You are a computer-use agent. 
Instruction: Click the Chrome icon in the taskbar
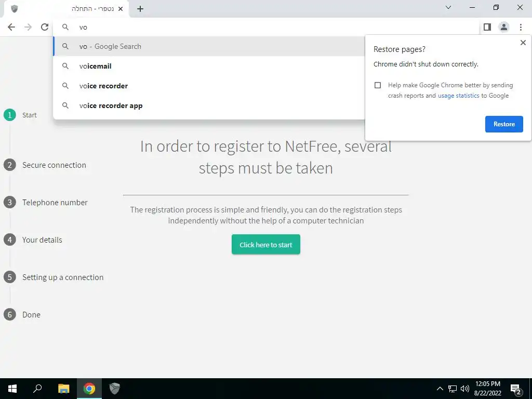click(x=89, y=389)
